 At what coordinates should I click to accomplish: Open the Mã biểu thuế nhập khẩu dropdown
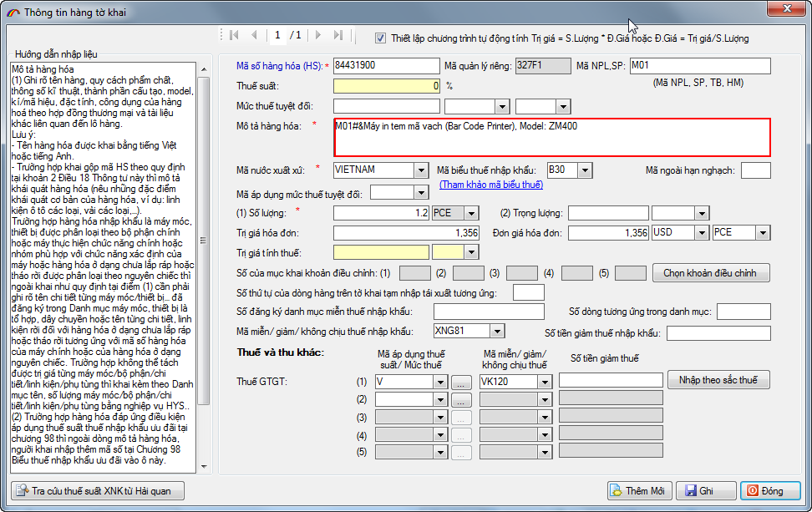click(x=585, y=170)
